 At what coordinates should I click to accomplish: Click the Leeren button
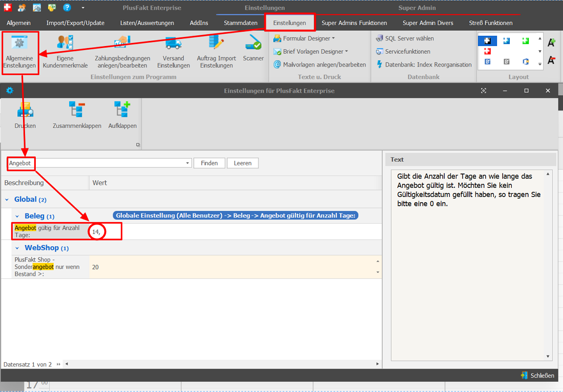(243, 163)
